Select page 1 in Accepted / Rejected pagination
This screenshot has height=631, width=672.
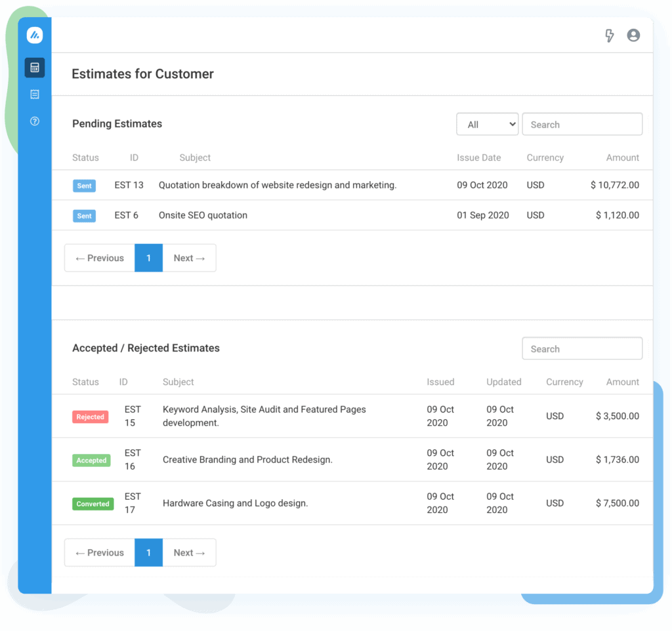point(148,553)
